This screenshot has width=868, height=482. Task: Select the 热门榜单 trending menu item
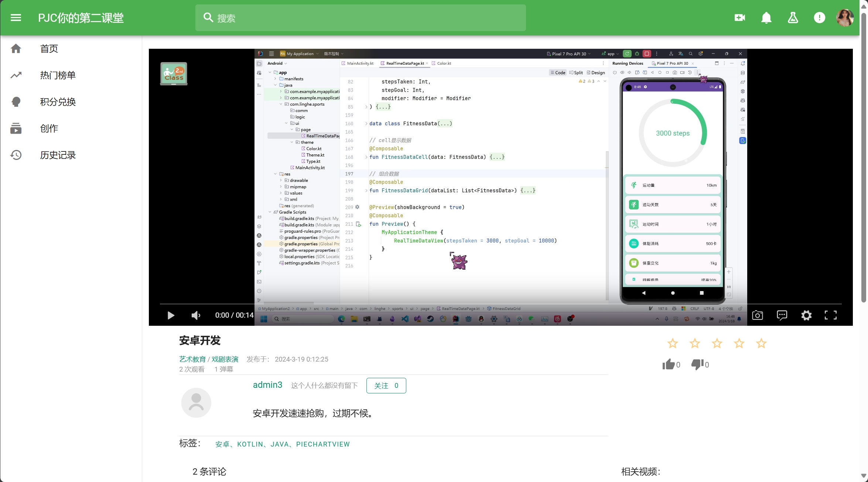[x=58, y=75]
